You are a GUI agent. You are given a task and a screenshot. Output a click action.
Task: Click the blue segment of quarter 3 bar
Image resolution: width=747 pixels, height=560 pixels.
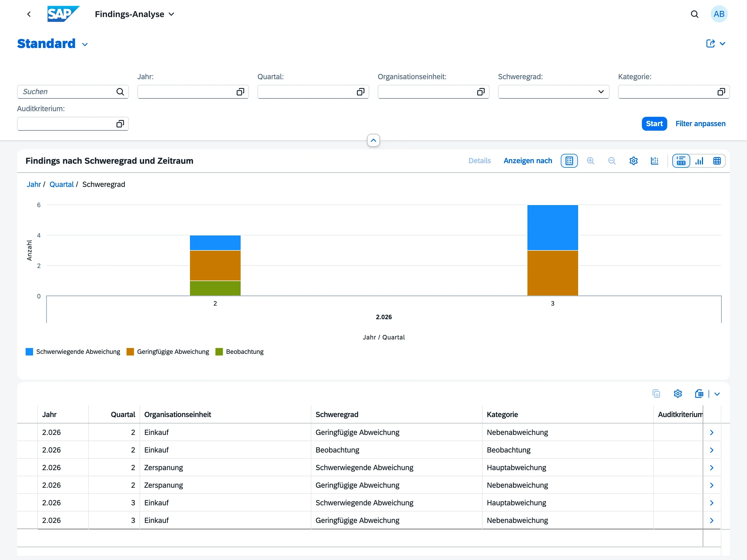(x=553, y=227)
